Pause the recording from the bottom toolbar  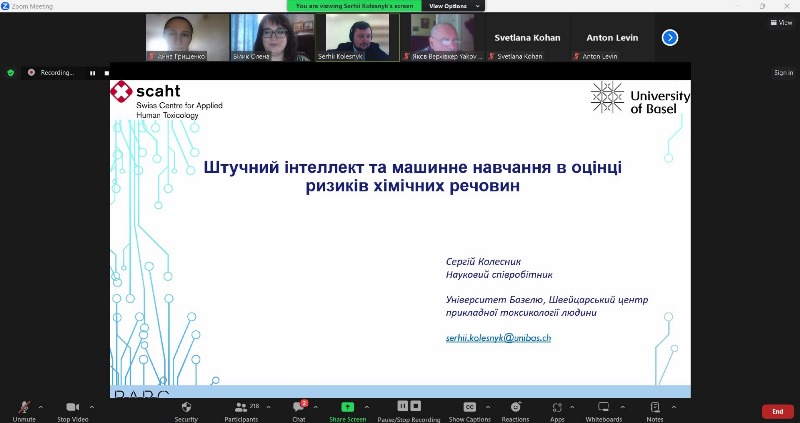pos(403,406)
